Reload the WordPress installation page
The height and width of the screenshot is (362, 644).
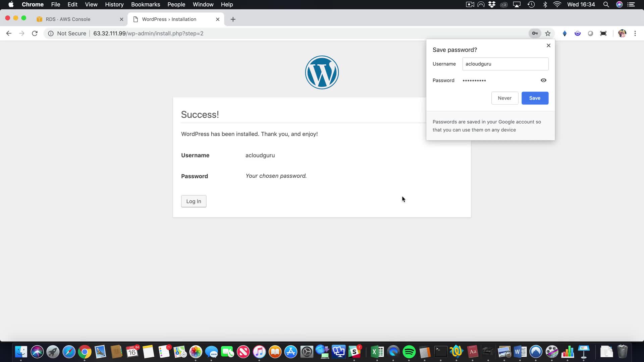click(x=35, y=34)
